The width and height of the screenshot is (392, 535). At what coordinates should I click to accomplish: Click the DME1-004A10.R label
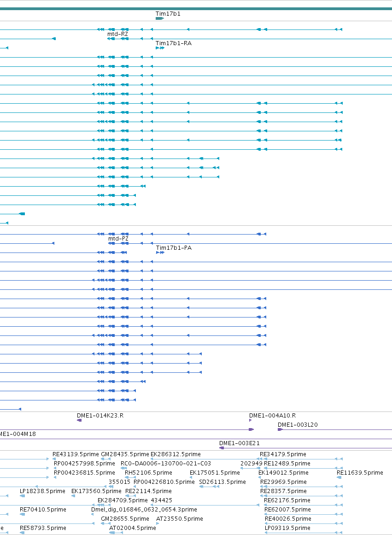coord(272,416)
